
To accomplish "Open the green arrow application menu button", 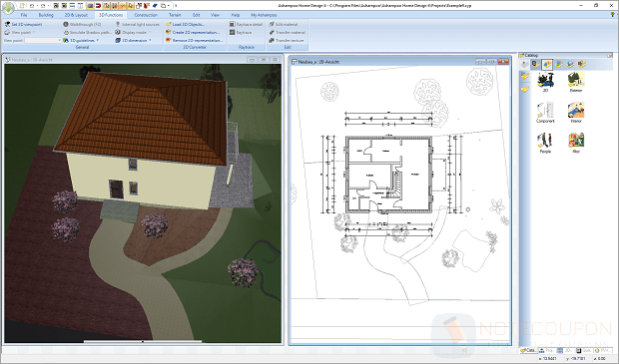I will (x=8, y=7).
